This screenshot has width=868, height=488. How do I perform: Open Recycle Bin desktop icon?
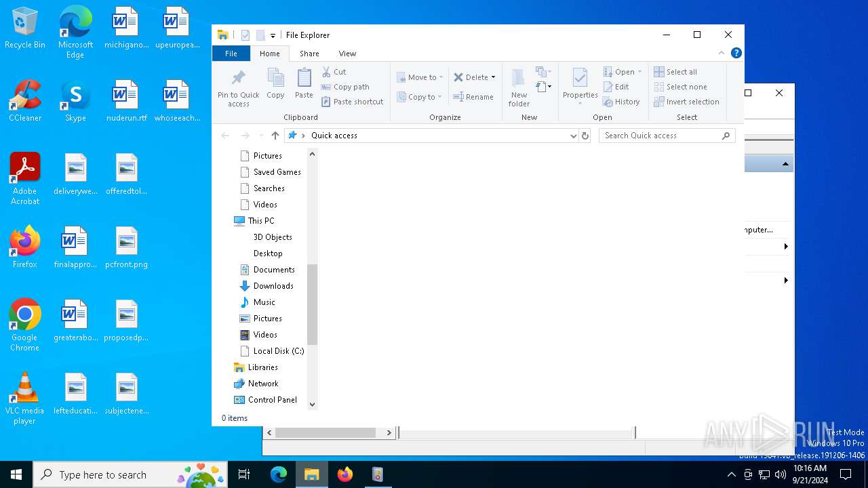[x=25, y=28]
